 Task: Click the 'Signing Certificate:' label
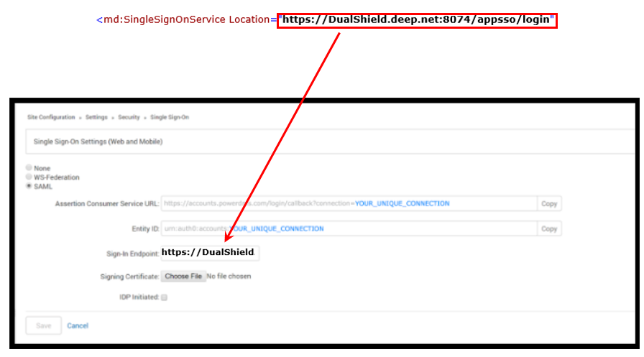pyautogui.click(x=130, y=277)
